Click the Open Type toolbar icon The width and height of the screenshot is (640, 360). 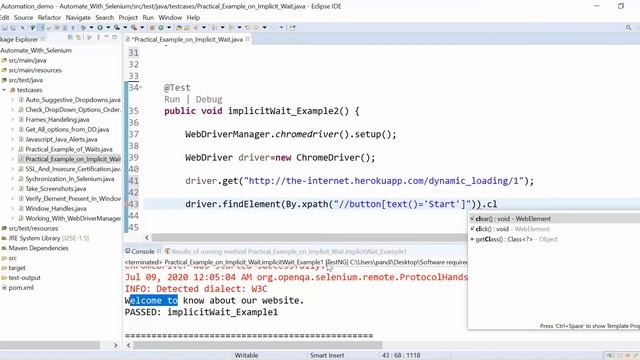(178, 28)
